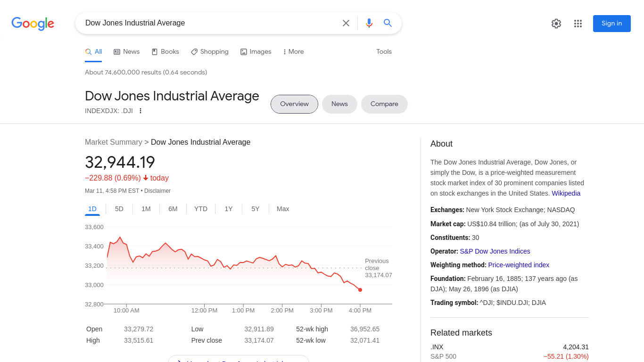The width and height of the screenshot is (644, 362).
Task: Open the Wikipedia link
Action: 566,193
